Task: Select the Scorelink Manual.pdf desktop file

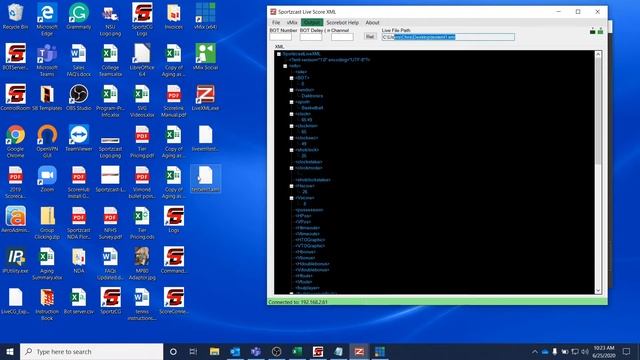Action: (174, 100)
